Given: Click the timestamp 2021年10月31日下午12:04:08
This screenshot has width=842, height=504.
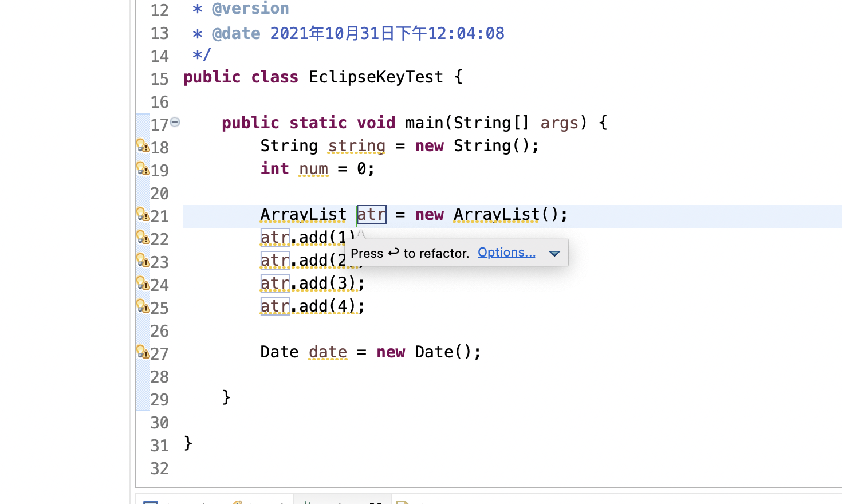Looking at the screenshot, I should click(x=387, y=33).
